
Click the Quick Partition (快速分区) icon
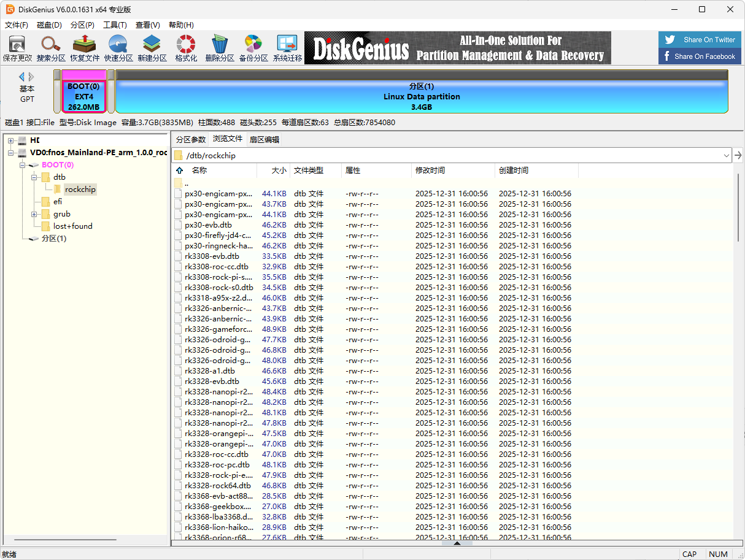118,48
